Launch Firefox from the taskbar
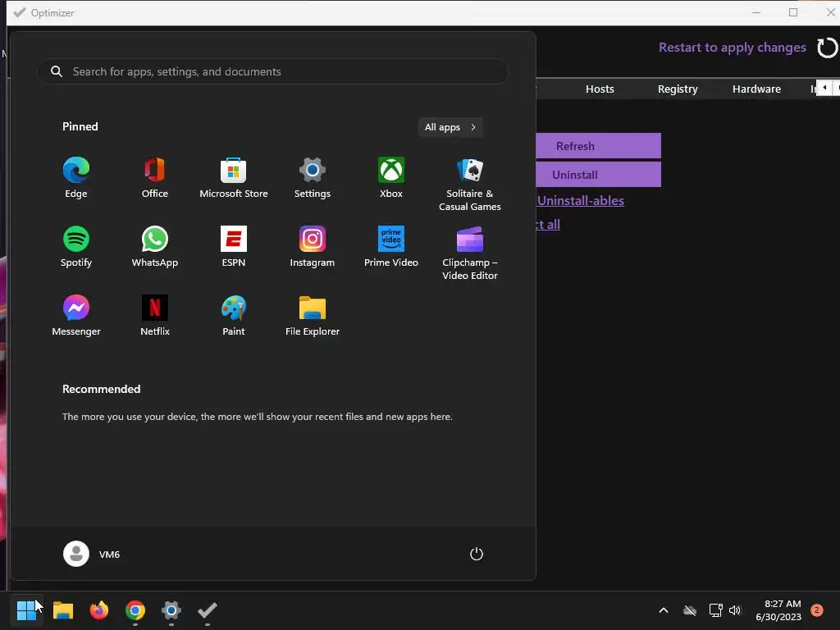 [99, 610]
